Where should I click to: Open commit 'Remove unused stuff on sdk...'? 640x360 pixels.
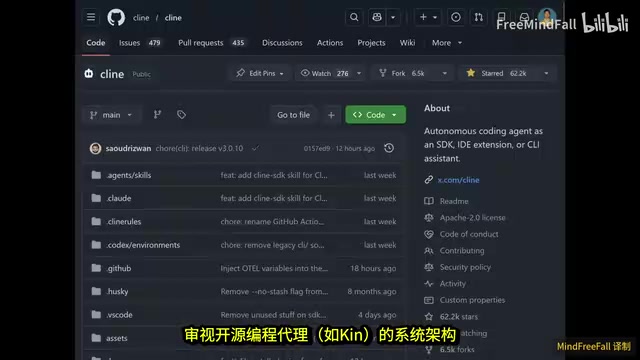click(x=273, y=315)
